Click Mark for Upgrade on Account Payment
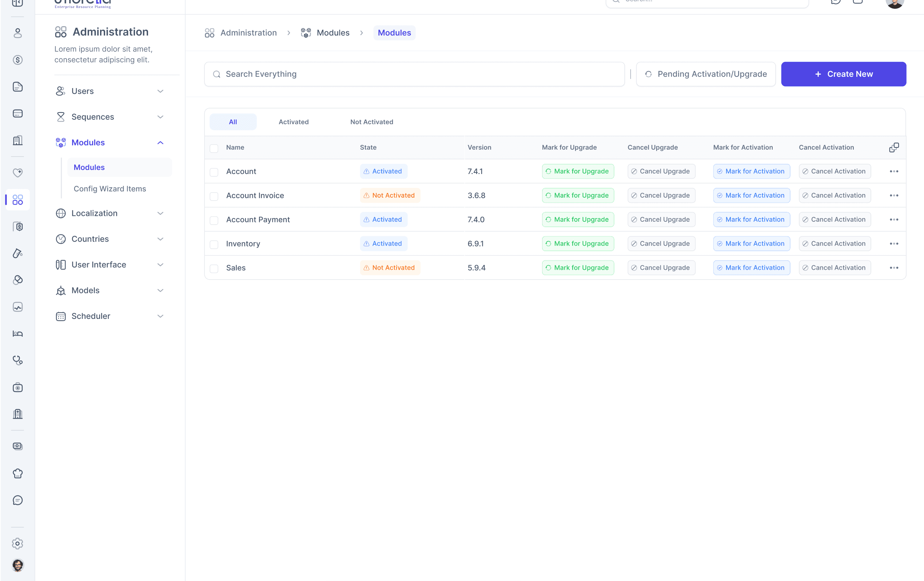This screenshot has height=581, width=924. click(x=578, y=219)
